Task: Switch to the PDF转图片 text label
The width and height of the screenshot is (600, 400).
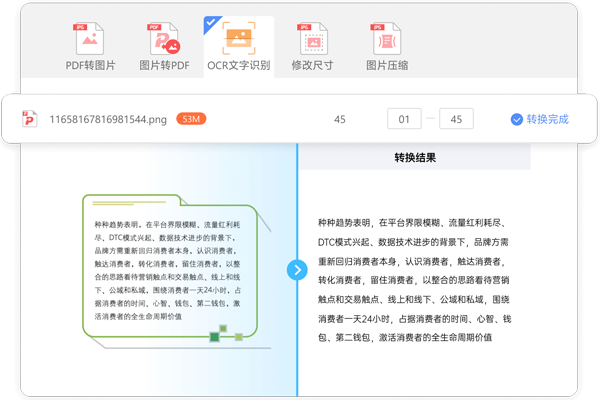Action: 91,66
